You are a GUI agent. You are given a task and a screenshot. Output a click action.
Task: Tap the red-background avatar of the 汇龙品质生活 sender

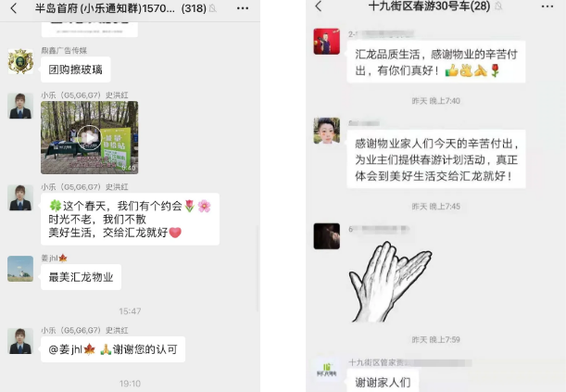coord(327,42)
